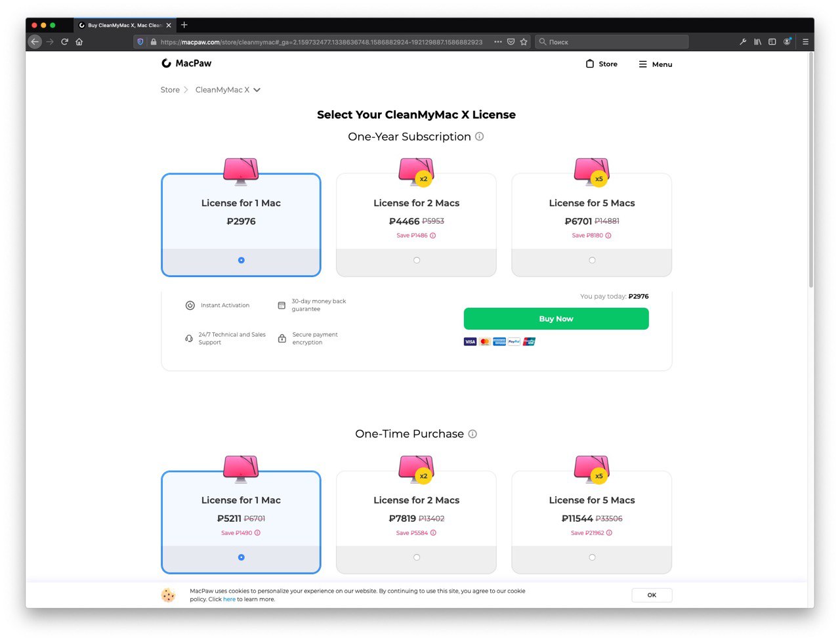Click the Поиск search field
This screenshot has height=642, width=840.
pos(612,42)
